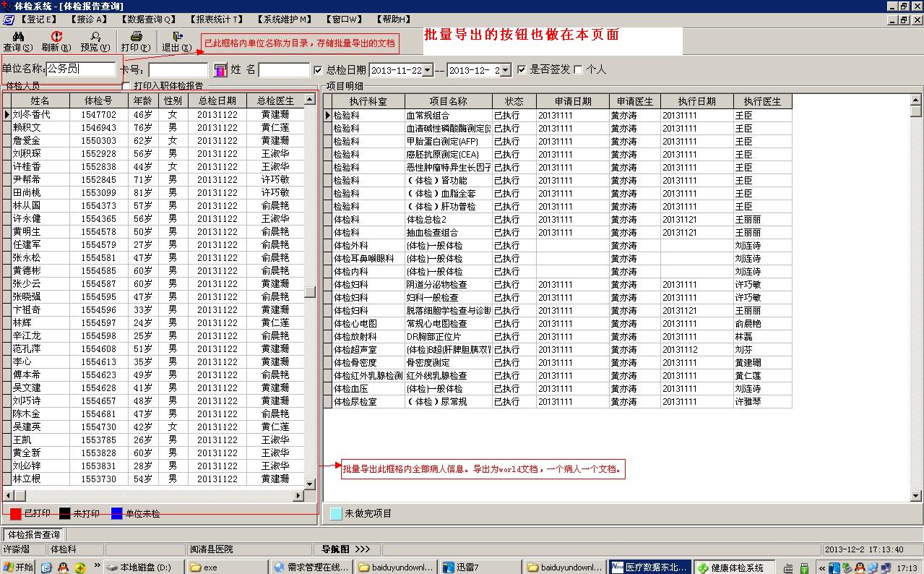Switch to 医疗数据东北 taskbar window
The image size is (924, 574).
tap(649, 567)
